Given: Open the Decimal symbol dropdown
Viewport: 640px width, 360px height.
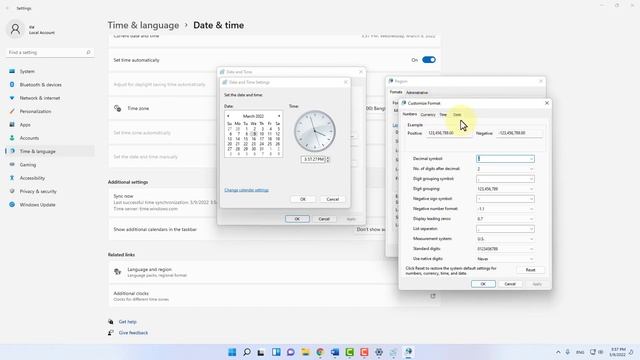Looking at the screenshot, I should tap(505, 159).
